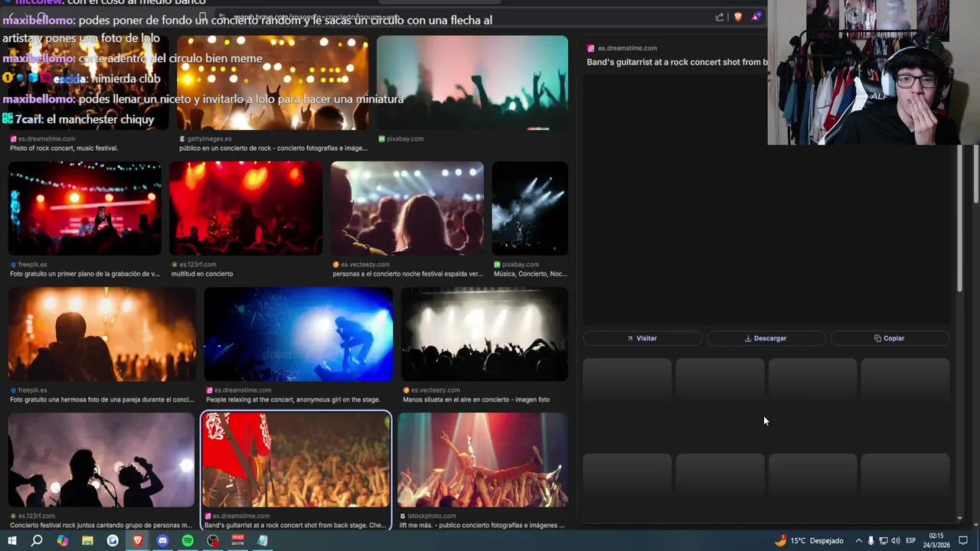
Task: Switch the ESP keyboard language
Action: click(911, 540)
